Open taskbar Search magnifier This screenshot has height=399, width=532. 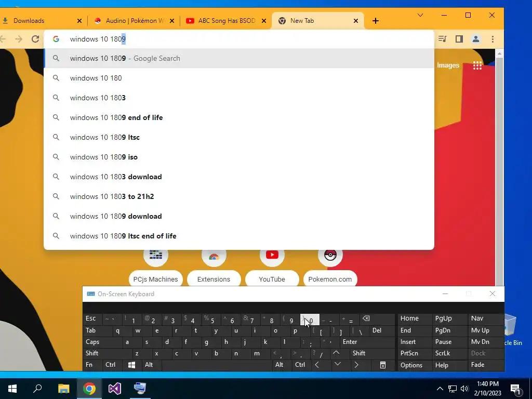(37, 389)
